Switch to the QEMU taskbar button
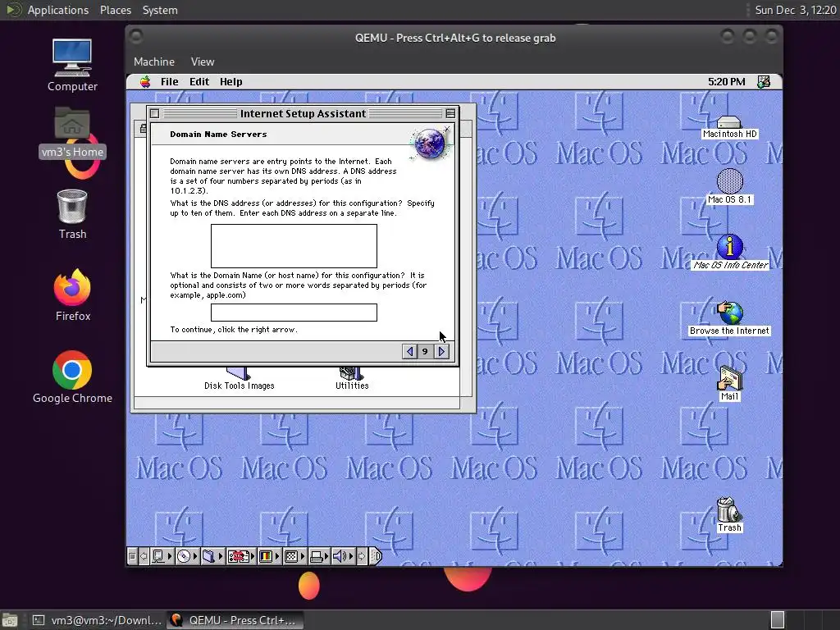The width and height of the screenshot is (840, 630). 235,620
